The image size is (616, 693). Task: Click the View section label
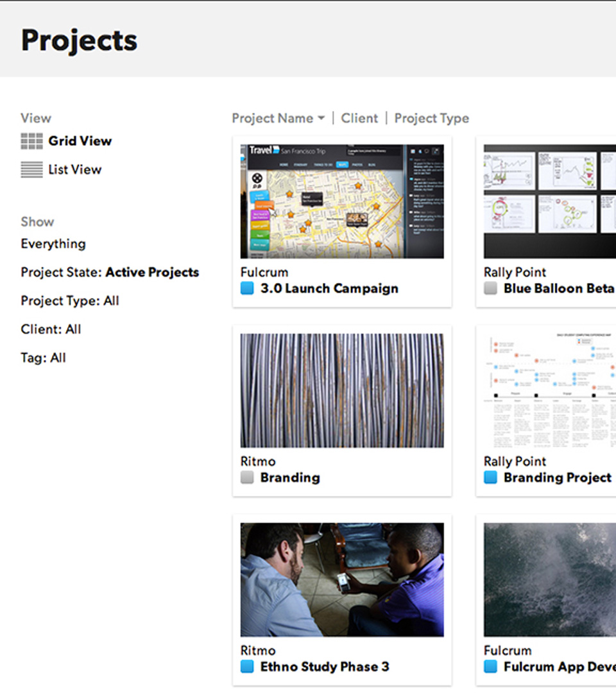point(36,119)
